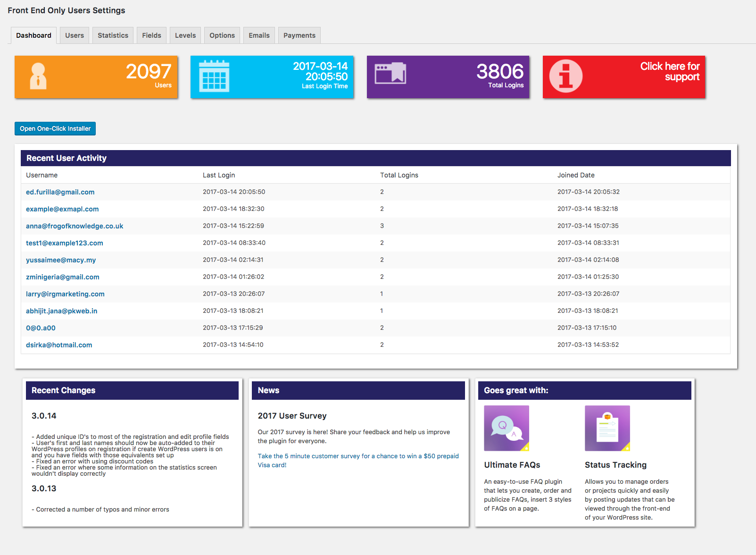This screenshot has height=555, width=756.
Task: Open the Options tab
Action: click(x=222, y=35)
